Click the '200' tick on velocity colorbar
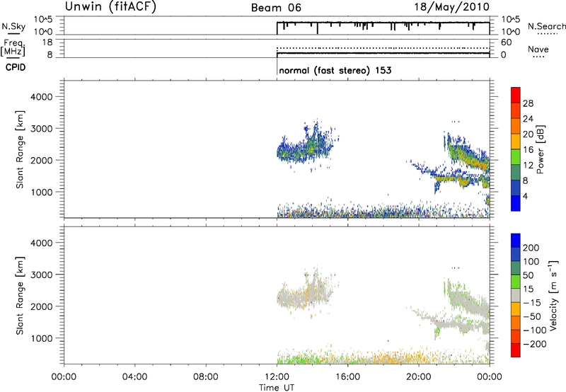Viewport: 566px width, 392px height. click(x=531, y=248)
